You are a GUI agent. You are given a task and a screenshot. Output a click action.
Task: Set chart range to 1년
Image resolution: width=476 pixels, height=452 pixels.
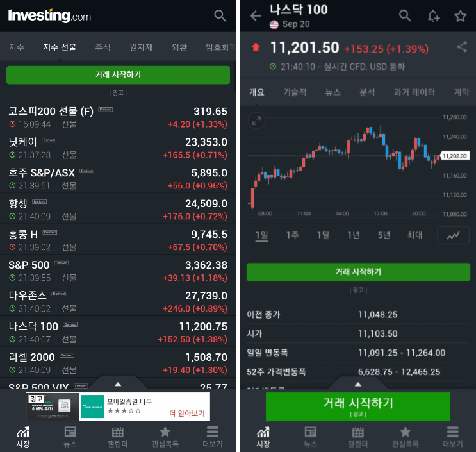354,235
